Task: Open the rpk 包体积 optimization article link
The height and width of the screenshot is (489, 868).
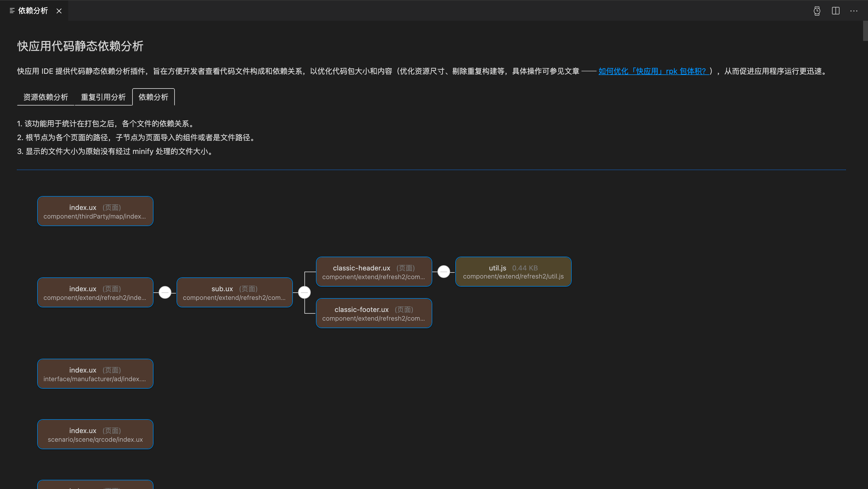Action: pyautogui.click(x=653, y=71)
